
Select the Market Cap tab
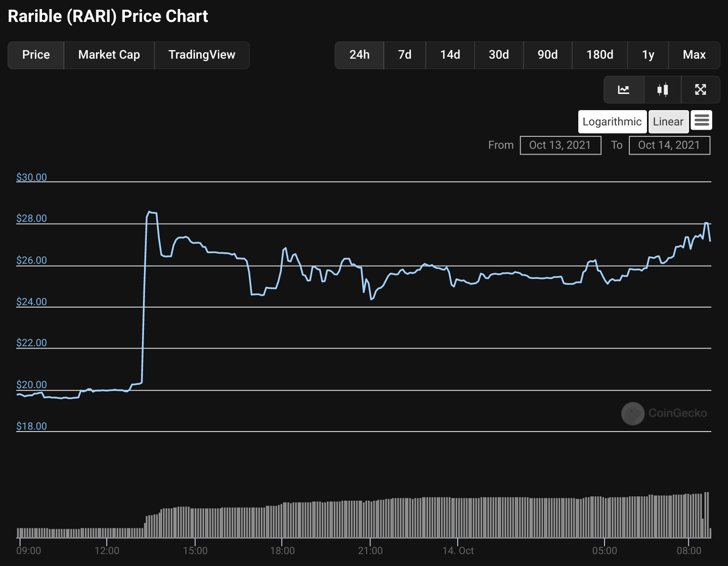[109, 55]
